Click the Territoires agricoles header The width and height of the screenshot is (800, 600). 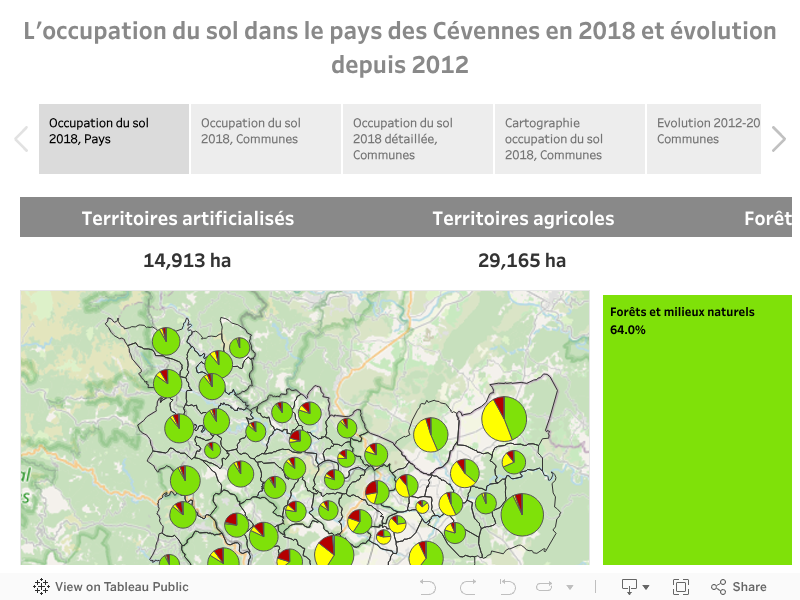(523, 218)
